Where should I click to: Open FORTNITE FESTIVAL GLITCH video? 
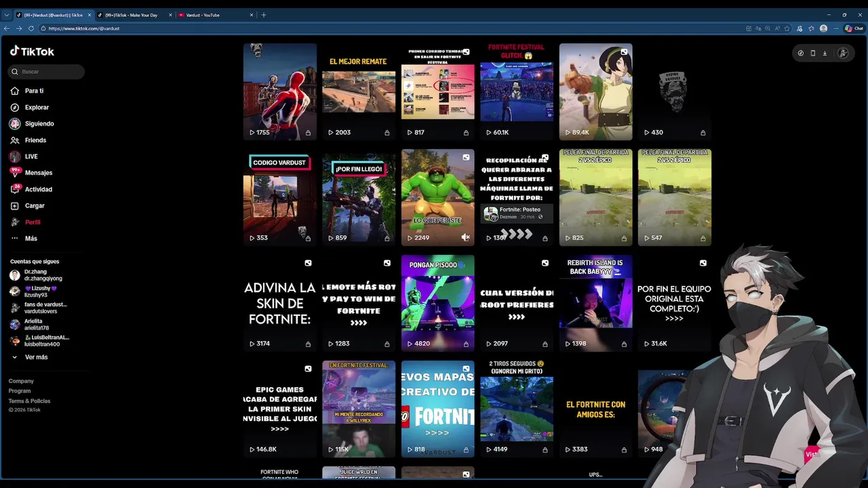517,91
